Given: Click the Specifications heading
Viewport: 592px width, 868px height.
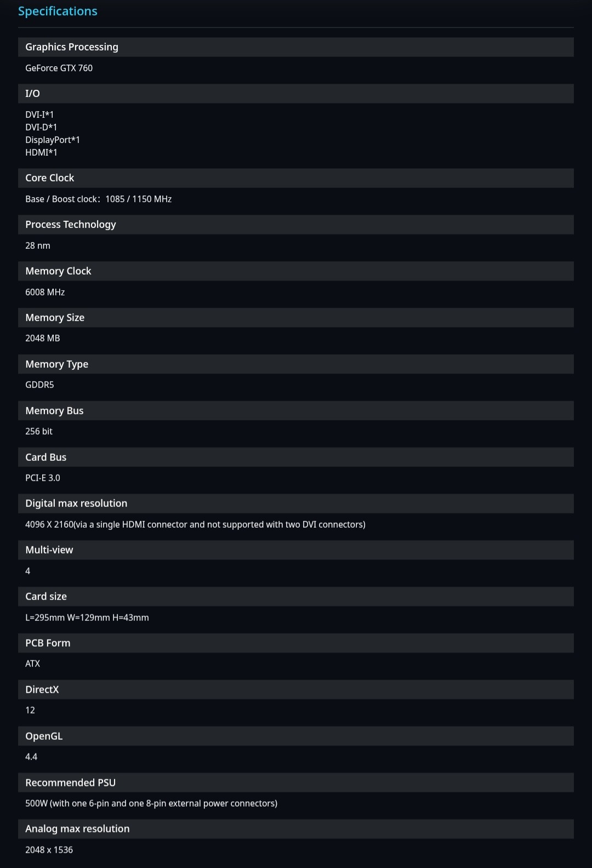Looking at the screenshot, I should click(x=58, y=12).
